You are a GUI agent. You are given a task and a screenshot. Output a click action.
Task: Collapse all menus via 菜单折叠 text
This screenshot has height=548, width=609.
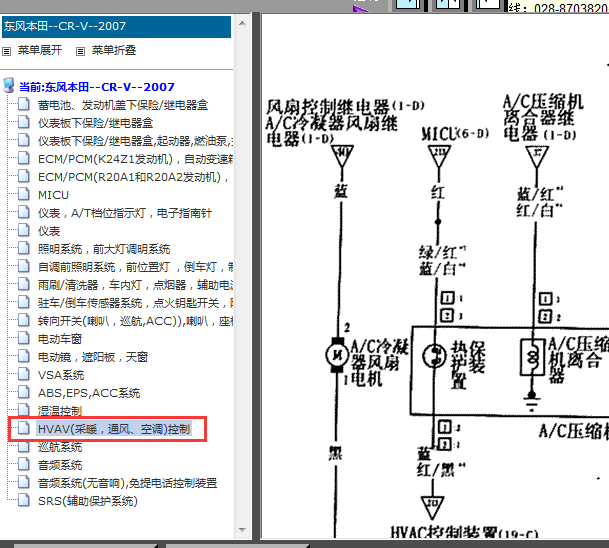coord(114,50)
